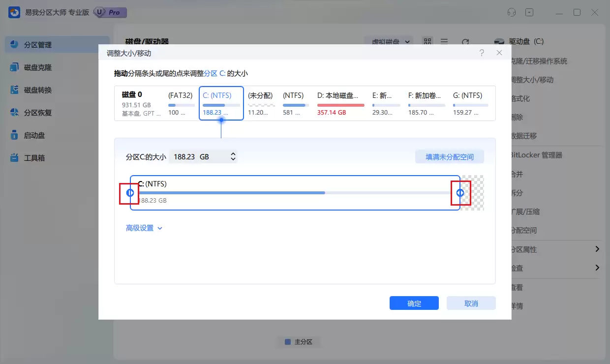The image size is (610, 364).
Task: Confirm with the 确定 button
Action: (414, 303)
